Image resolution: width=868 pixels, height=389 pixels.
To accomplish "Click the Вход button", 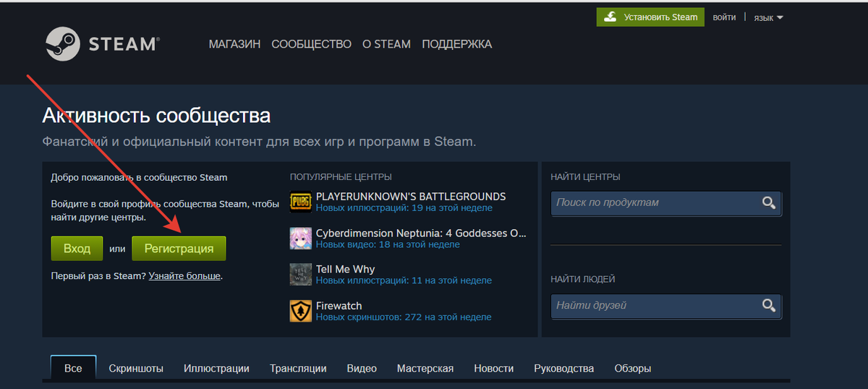I will click(77, 249).
